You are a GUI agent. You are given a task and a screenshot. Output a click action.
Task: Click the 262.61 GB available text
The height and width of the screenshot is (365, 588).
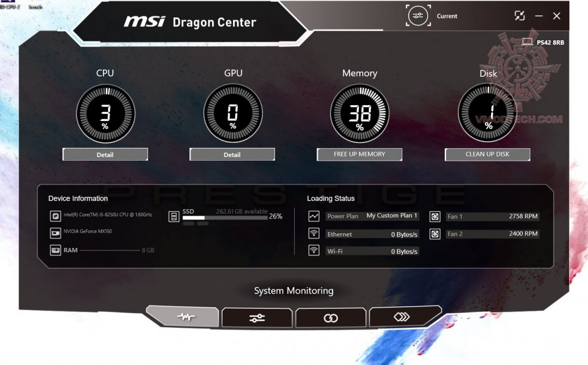[x=242, y=211]
